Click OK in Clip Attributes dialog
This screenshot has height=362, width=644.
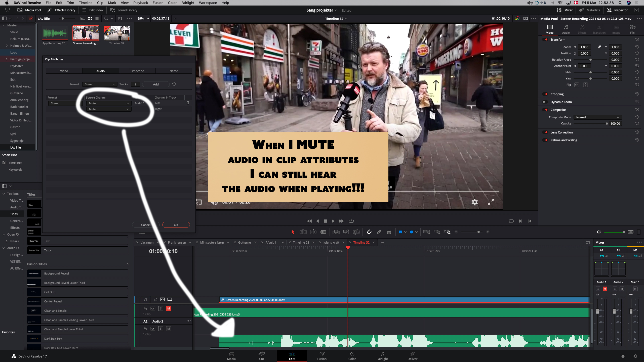point(176,225)
